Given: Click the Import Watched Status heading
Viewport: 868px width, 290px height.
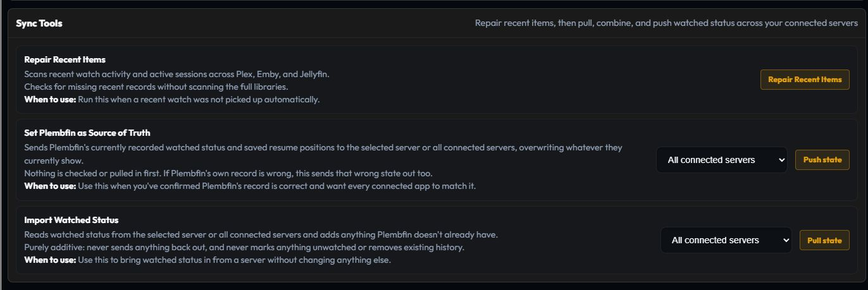Looking at the screenshot, I should (71, 221).
